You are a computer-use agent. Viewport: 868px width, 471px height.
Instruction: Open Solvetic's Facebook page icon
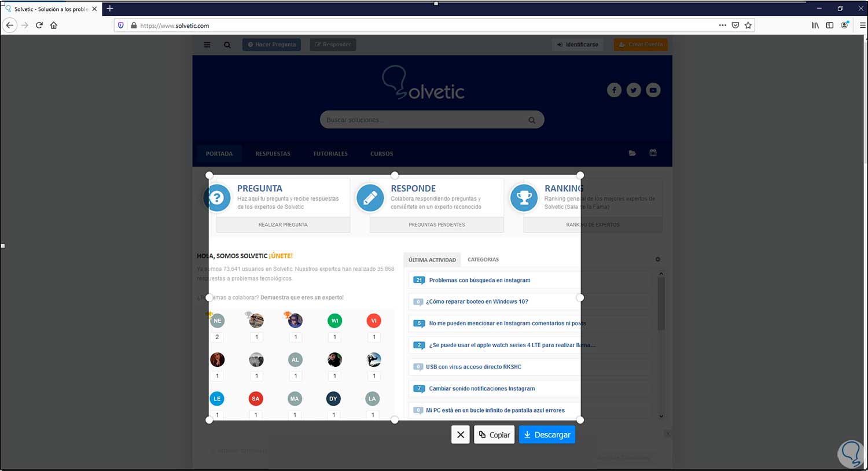[x=614, y=90]
